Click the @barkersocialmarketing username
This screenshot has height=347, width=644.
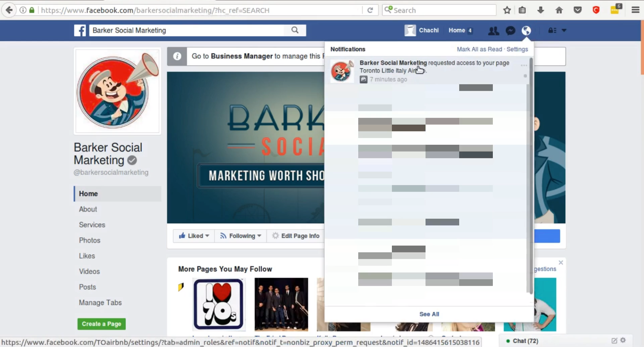[x=111, y=172]
